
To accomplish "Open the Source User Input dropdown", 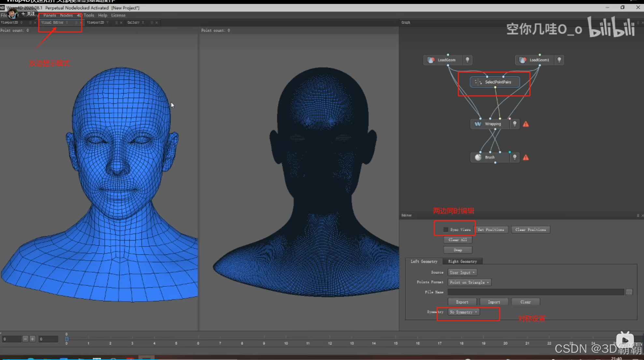I will 462,272.
